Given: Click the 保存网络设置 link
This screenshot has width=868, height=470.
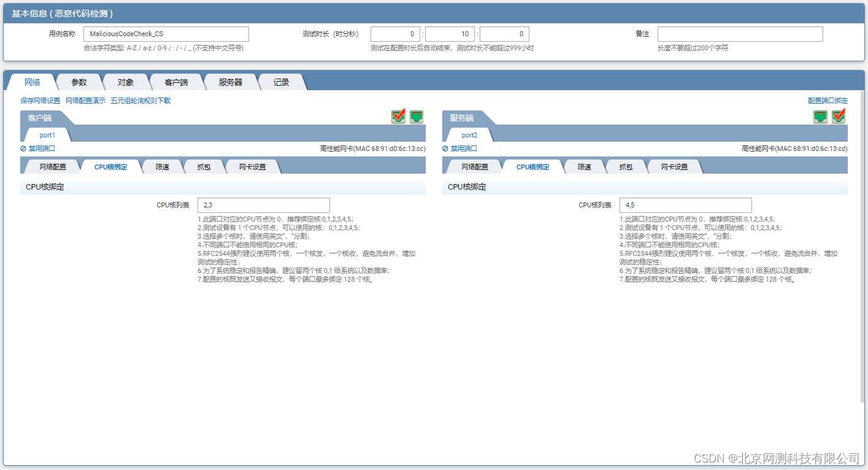Looking at the screenshot, I should coord(40,101).
